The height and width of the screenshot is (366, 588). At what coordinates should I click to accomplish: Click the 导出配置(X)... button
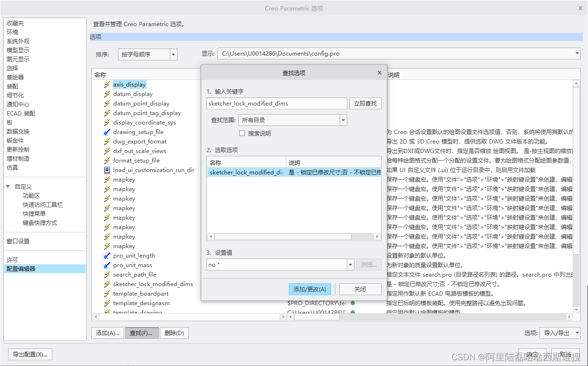[x=30, y=355]
